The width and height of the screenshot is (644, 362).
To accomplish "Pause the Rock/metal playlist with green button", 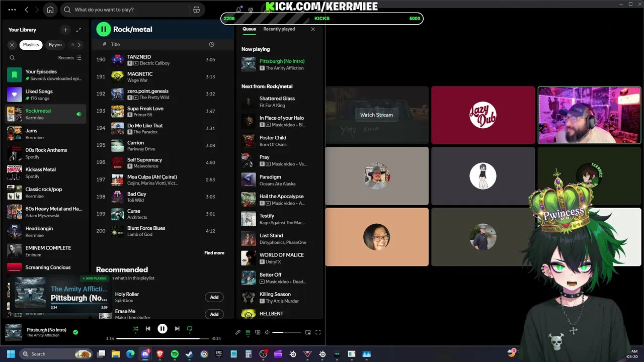I will pyautogui.click(x=104, y=29).
